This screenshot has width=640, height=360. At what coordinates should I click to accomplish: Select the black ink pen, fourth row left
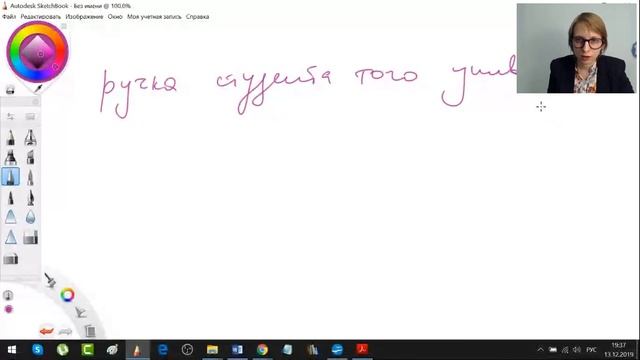point(11,198)
